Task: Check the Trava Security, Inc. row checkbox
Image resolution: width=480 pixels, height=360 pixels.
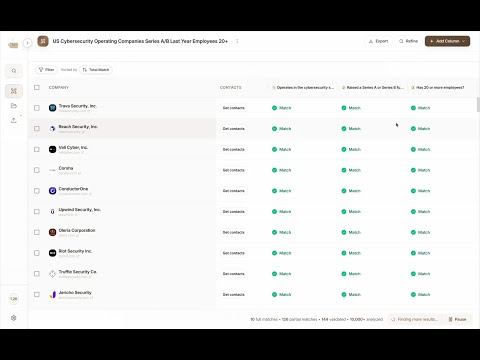Action: (x=37, y=108)
